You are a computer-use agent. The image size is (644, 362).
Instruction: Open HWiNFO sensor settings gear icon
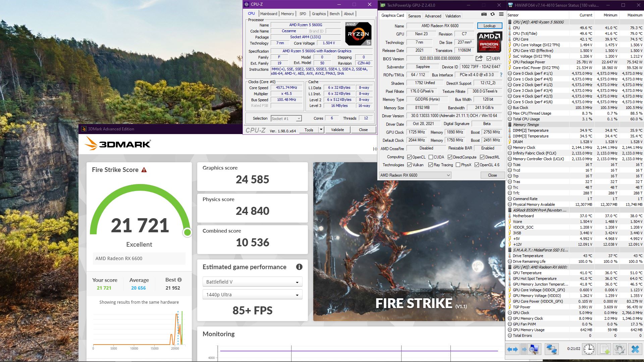[x=620, y=350]
